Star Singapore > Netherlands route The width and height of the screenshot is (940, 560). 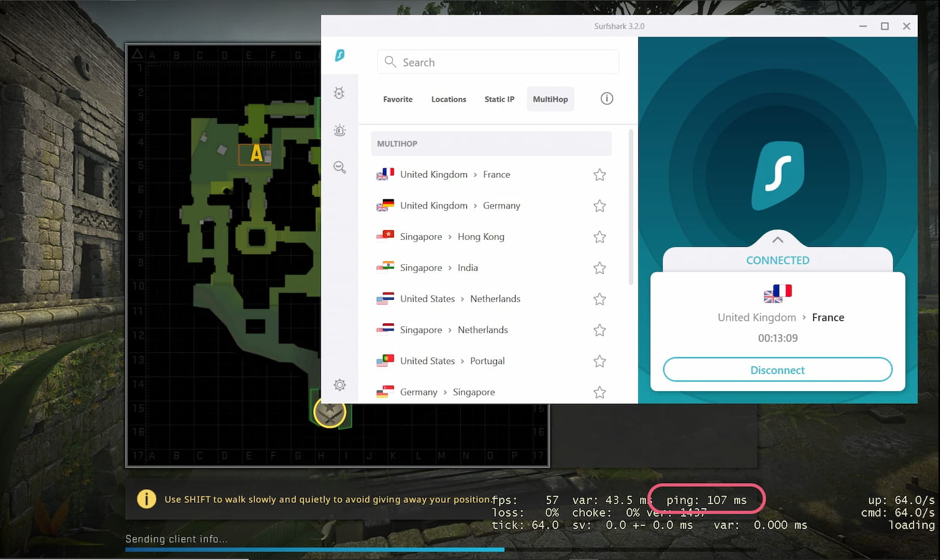tap(600, 330)
